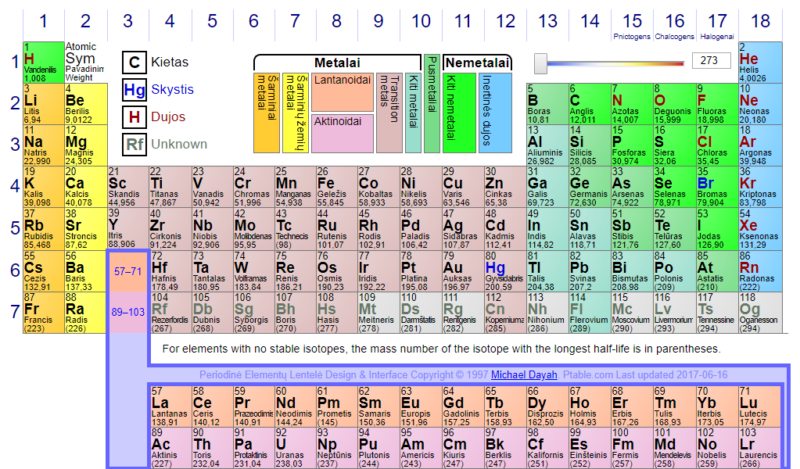Click the temperature input field showing 273

point(711,62)
